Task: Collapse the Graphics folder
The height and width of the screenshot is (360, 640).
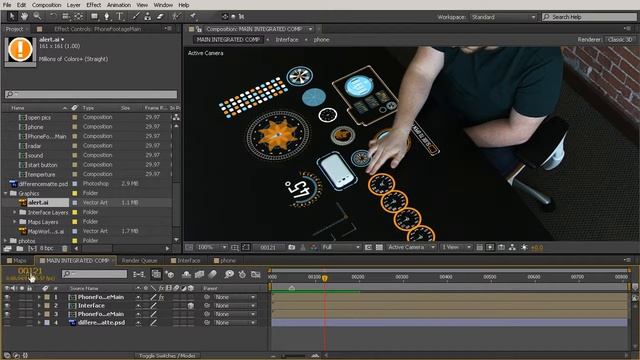Action: click(x=6, y=193)
